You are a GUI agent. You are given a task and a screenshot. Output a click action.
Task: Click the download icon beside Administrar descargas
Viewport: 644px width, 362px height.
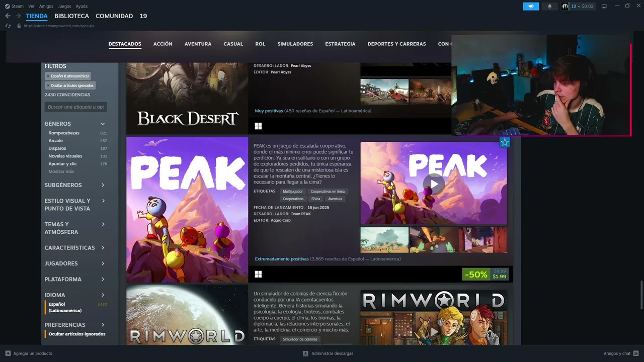click(x=305, y=353)
